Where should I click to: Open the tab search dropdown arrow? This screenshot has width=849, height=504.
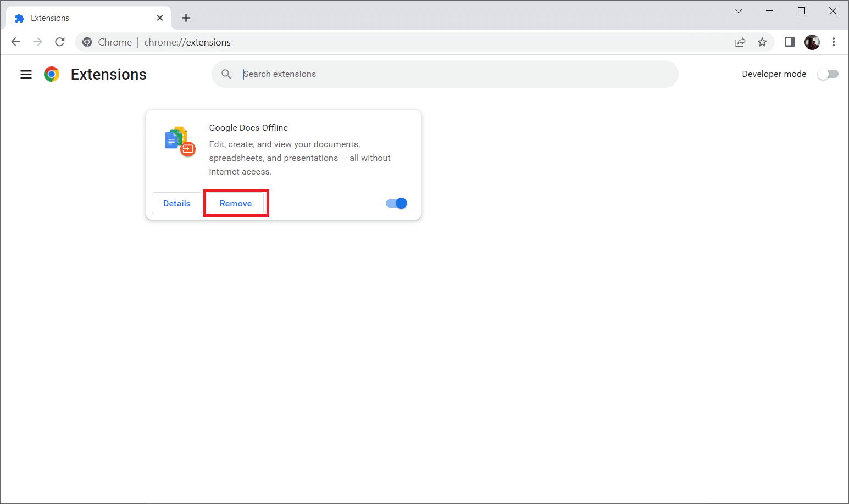coord(739,11)
